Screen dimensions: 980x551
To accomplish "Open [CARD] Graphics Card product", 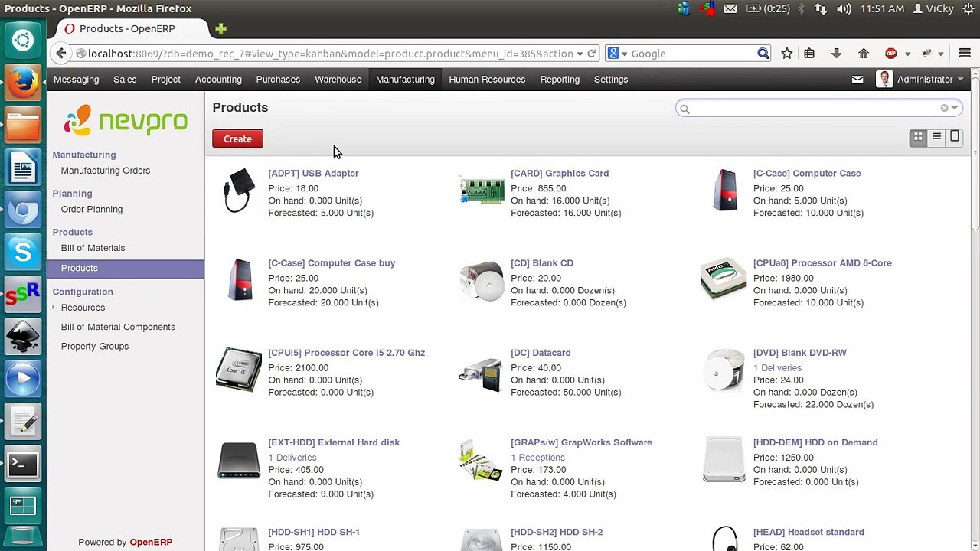I will pyautogui.click(x=560, y=174).
